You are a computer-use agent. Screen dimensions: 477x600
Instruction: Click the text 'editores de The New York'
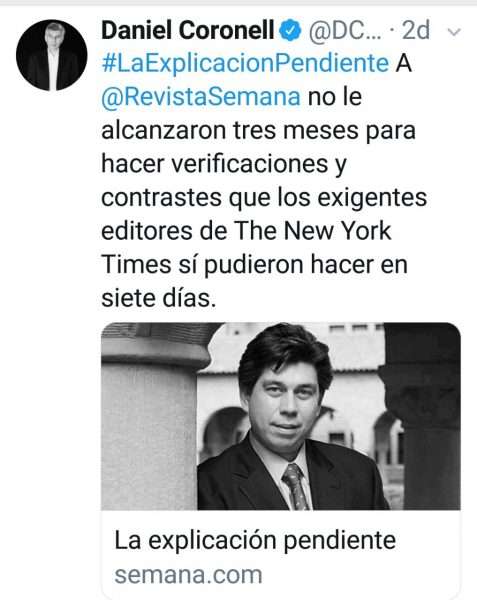[246, 231]
